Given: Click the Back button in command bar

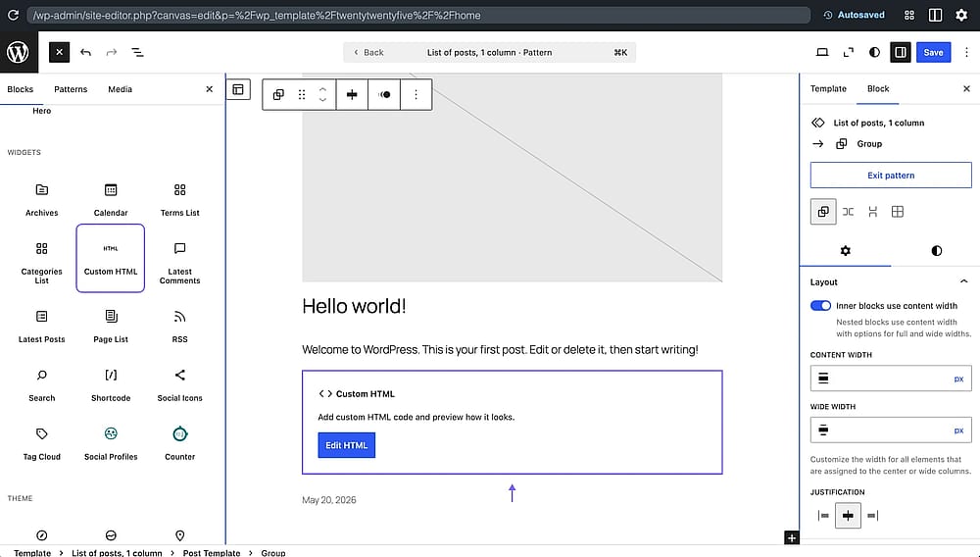Looking at the screenshot, I should pos(368,53).
